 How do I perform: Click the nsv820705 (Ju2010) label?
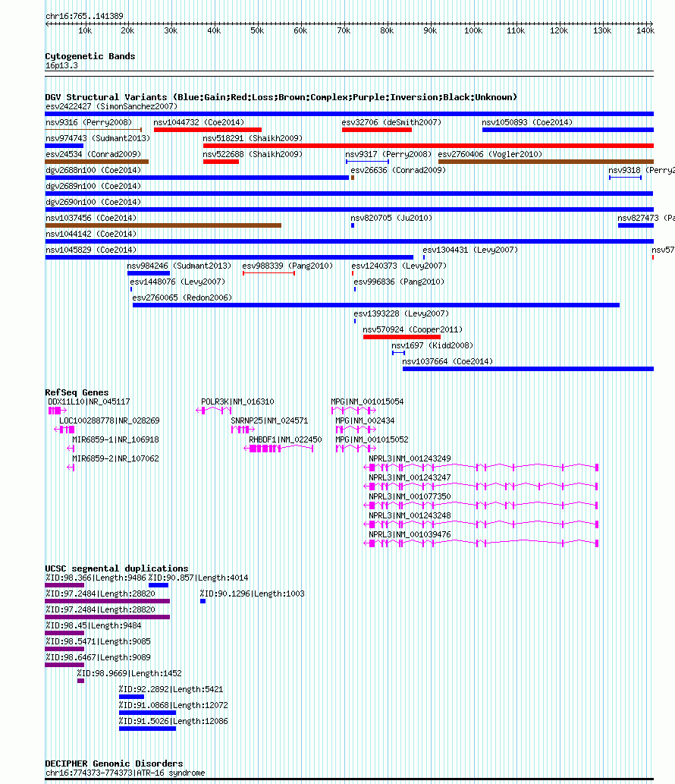391,219
